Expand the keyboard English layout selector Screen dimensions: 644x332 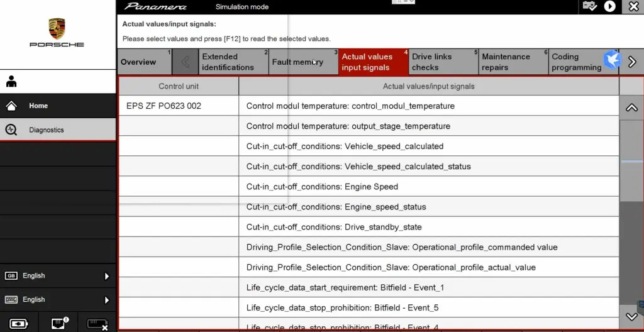click(x=57, y=300)
